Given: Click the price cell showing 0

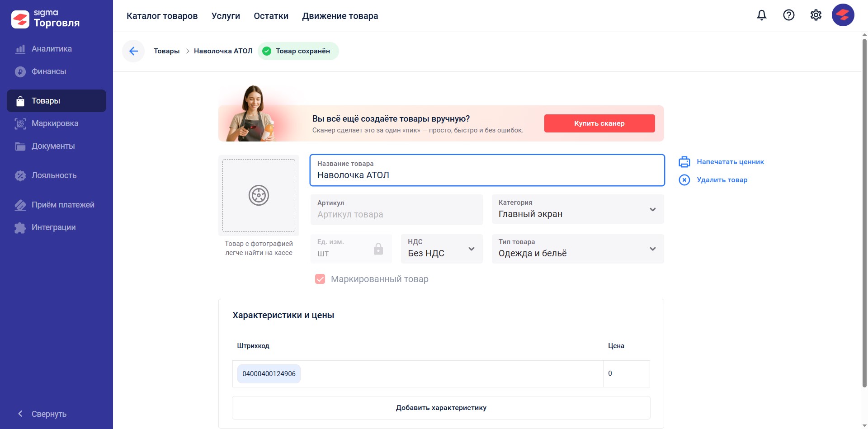Looking at the screenshot, I should (x=627, y=373).
